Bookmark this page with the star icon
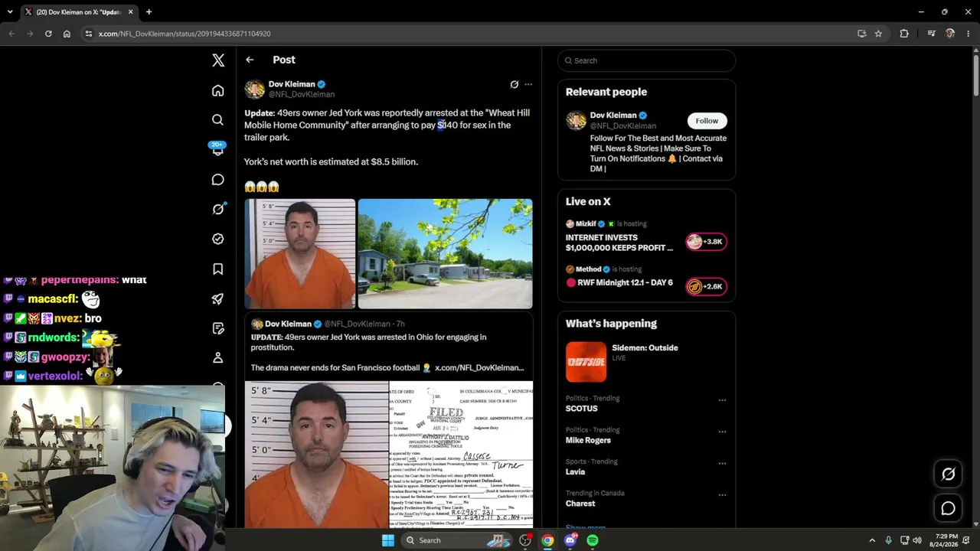Screen dimensions: 980x551 [x=878, y=34]
